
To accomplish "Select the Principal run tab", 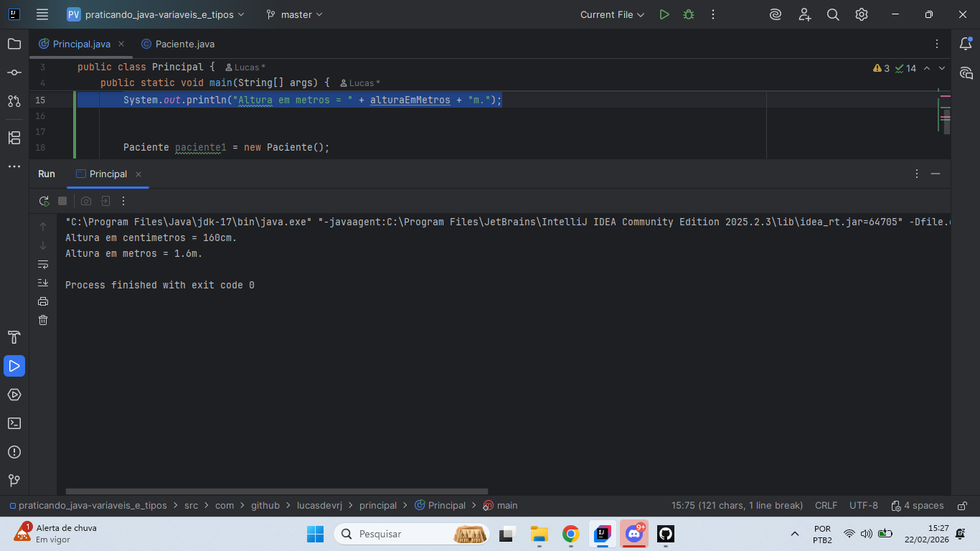I will (108, 174).
